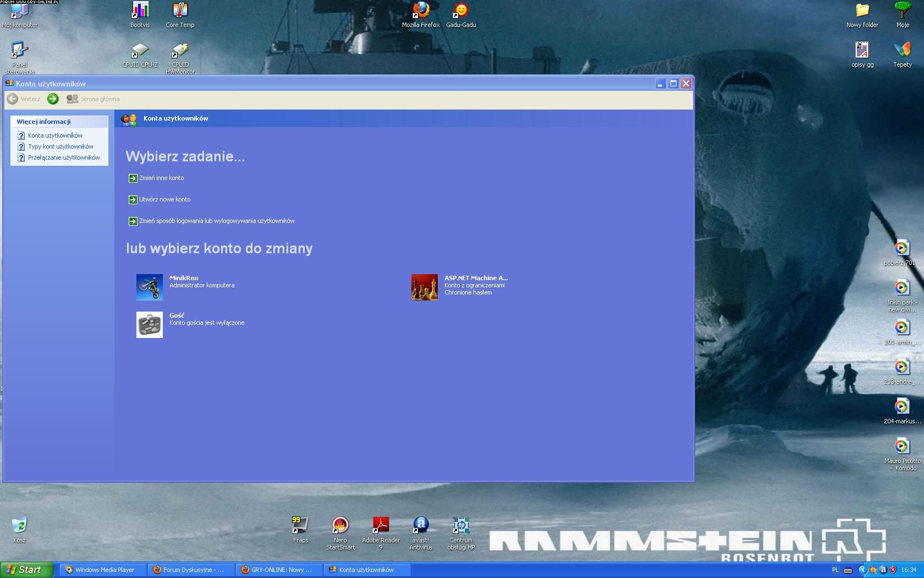This screenshot has height=578, width=924.
Task: Open Zmień sposób logowania lub wylogowywania
Action: click(216, 221)
